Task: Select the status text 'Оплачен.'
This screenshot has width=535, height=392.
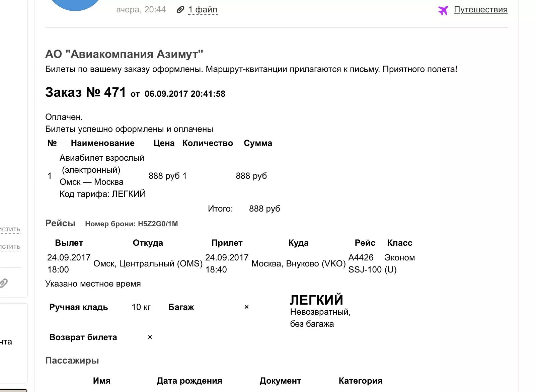Action: click(64, 117)
